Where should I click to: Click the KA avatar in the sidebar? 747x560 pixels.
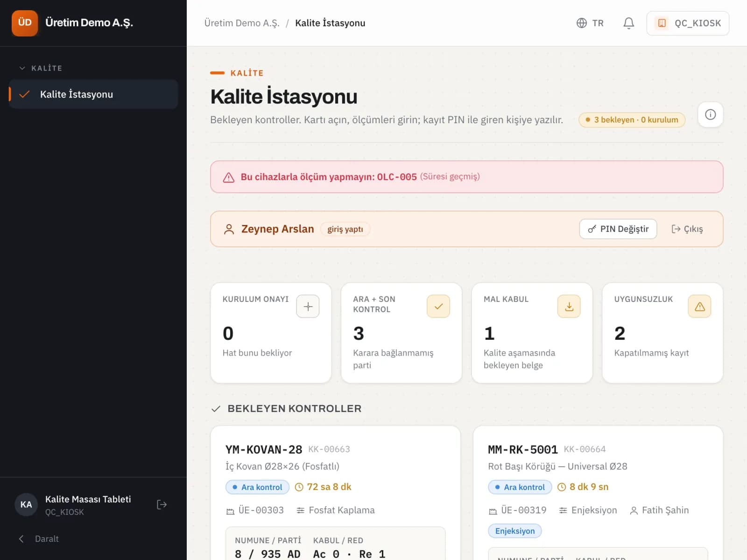point(26,504)
